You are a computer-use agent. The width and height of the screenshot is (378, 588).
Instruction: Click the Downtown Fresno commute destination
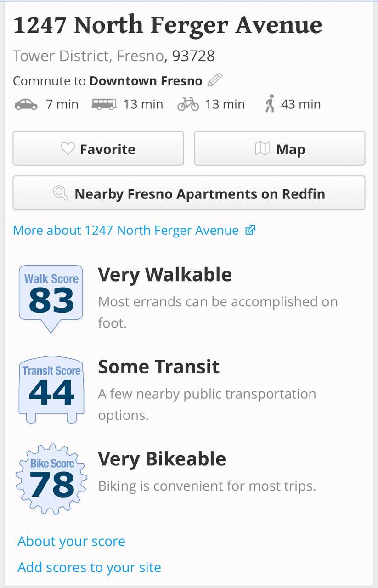146,81
